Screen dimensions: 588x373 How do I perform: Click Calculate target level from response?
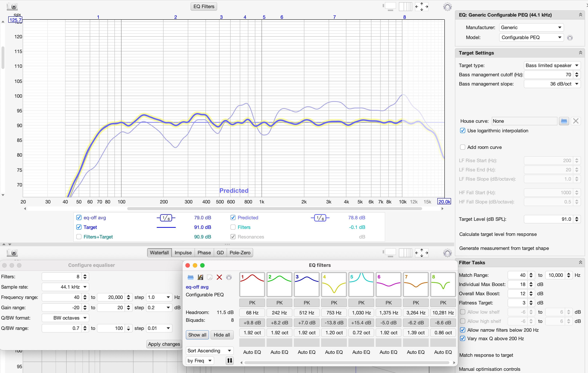[x=498, y=234]
